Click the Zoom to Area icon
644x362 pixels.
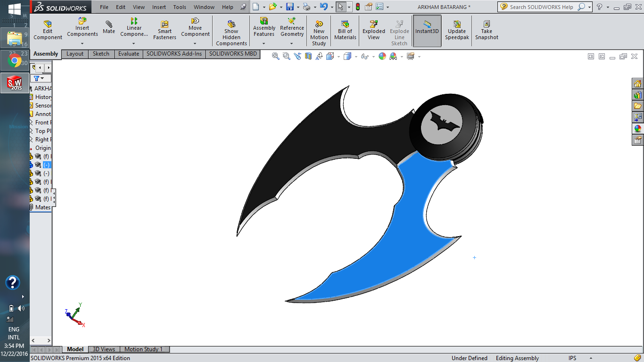[286, 56]
